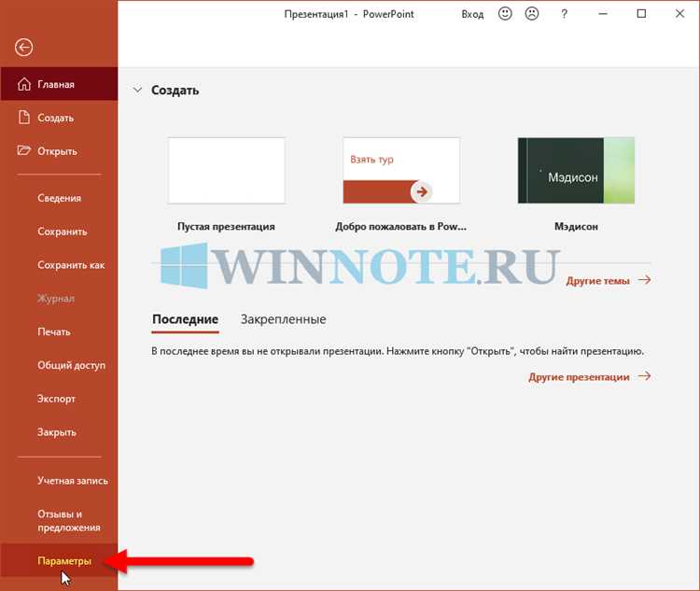The image size is (700, 591).
Task: Click the Журнал sidebar entry
Action: [x=56, y=299]
